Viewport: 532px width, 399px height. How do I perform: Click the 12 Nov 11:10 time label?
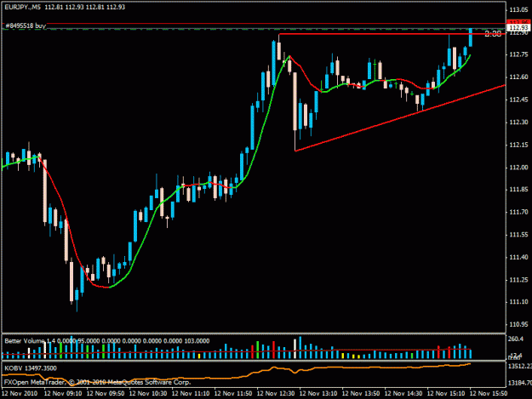[191, 394]
